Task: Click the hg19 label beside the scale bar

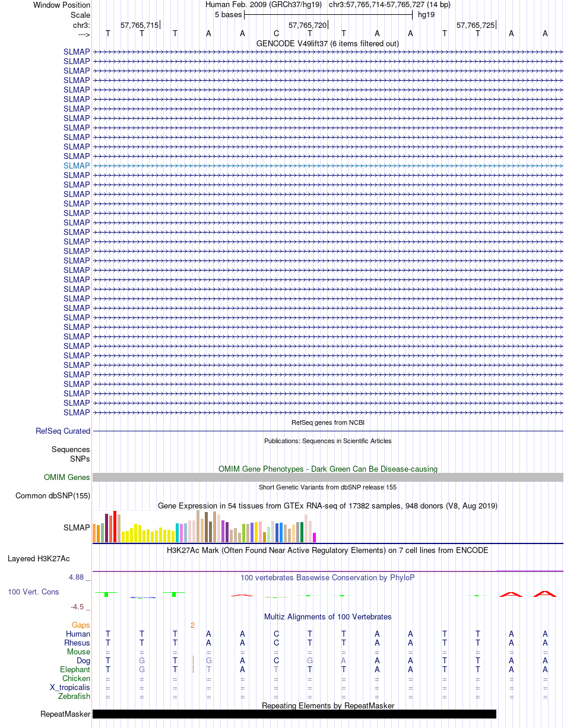Action: 426,14
